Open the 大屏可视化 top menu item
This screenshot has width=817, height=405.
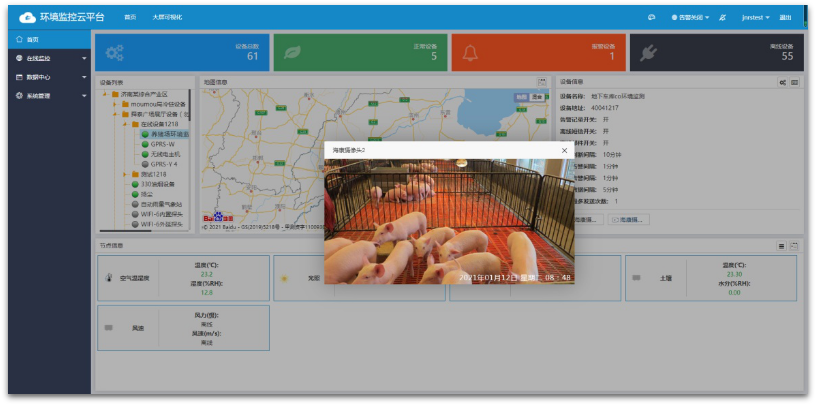coord(167,17)
